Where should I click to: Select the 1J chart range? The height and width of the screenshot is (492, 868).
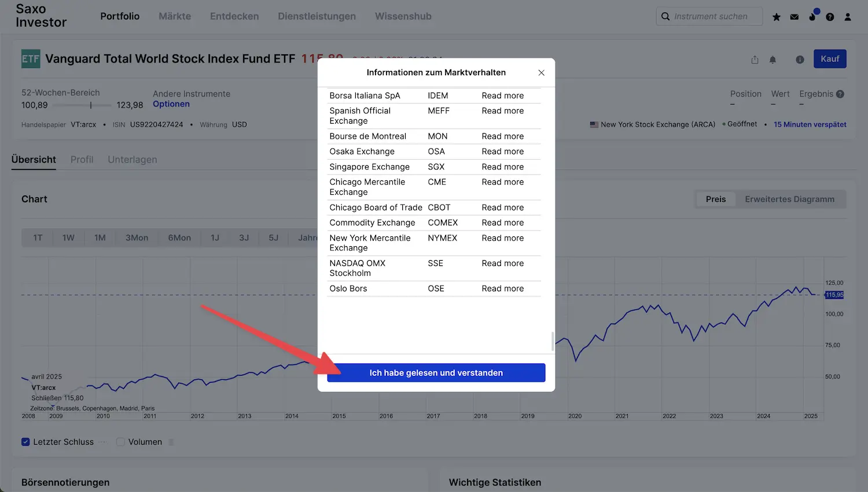tap(215, 238)
